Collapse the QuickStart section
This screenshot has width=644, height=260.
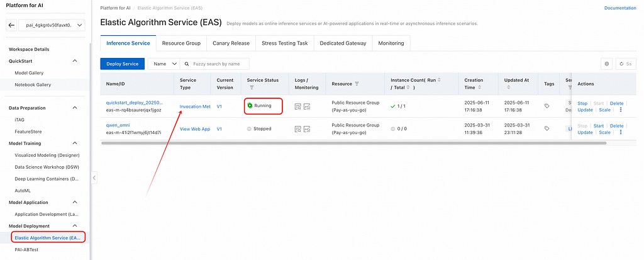(x=75, y=61)
